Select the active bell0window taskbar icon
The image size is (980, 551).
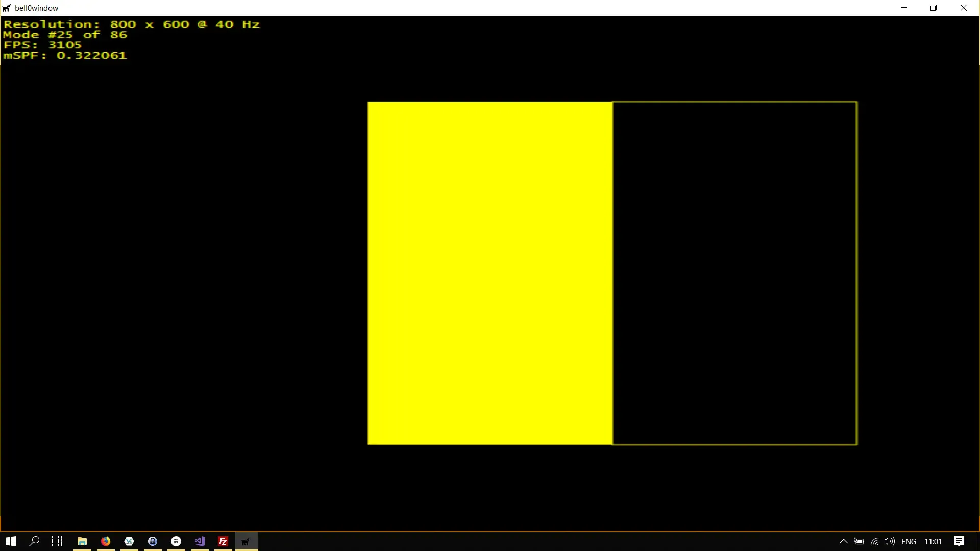click(246, 541)
